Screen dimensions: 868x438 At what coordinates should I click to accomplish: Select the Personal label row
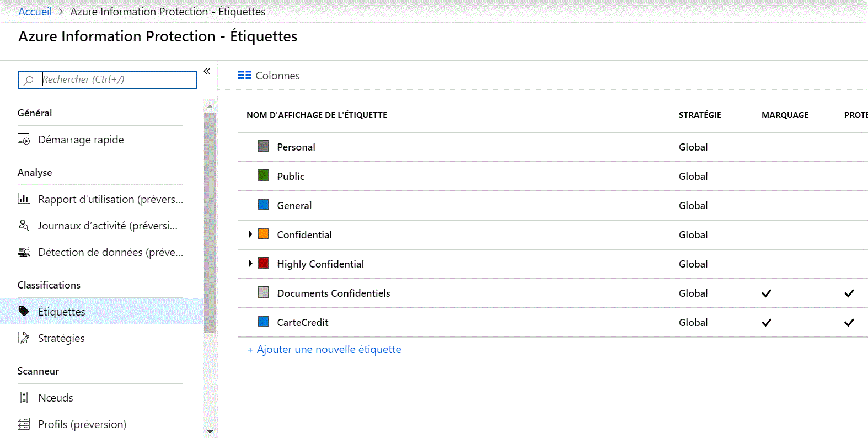pyautogui.click(x=553, y=147)
